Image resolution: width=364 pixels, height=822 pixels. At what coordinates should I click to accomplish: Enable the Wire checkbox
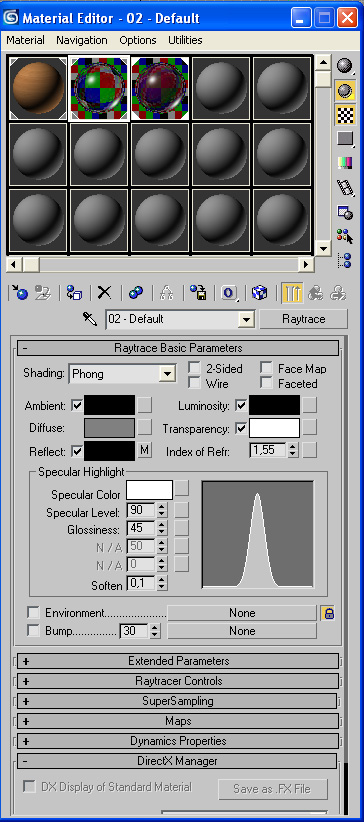(195, 383)
